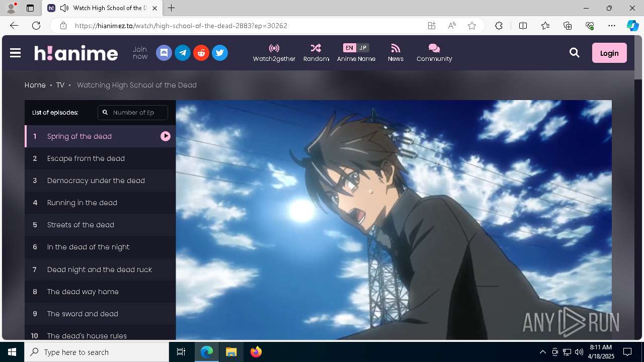Click the video player area
The height and width of the screenshot is (362, 644).
pyautogui.click(x=393, y=220)
